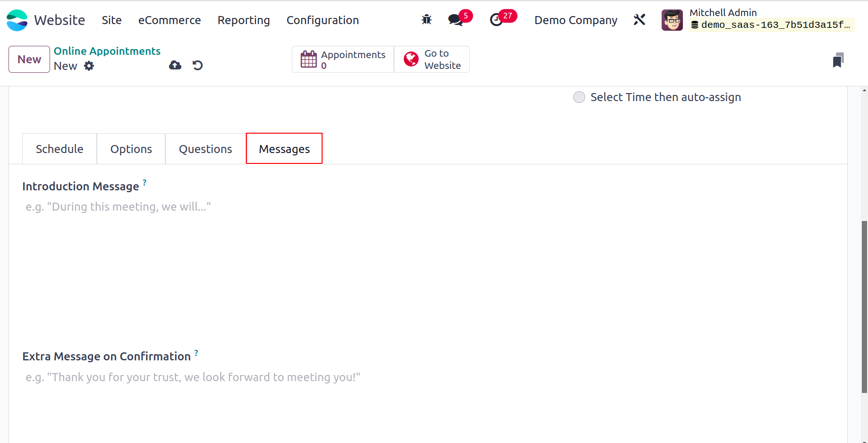Open the Demo Company switcher
Viewport: 868px width, 443px height.
tap(576, 20)
